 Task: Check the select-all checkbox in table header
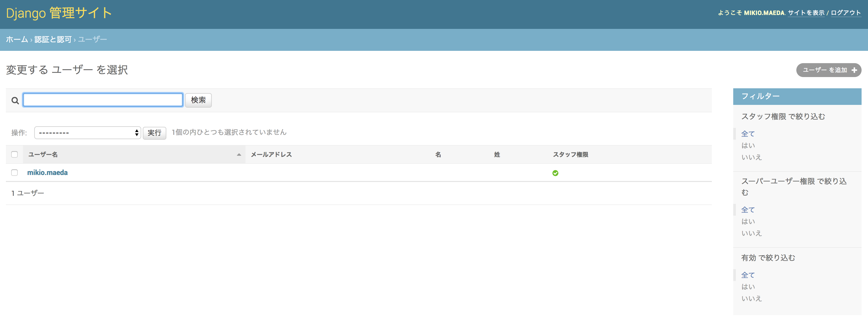click(x=14, y=154)
